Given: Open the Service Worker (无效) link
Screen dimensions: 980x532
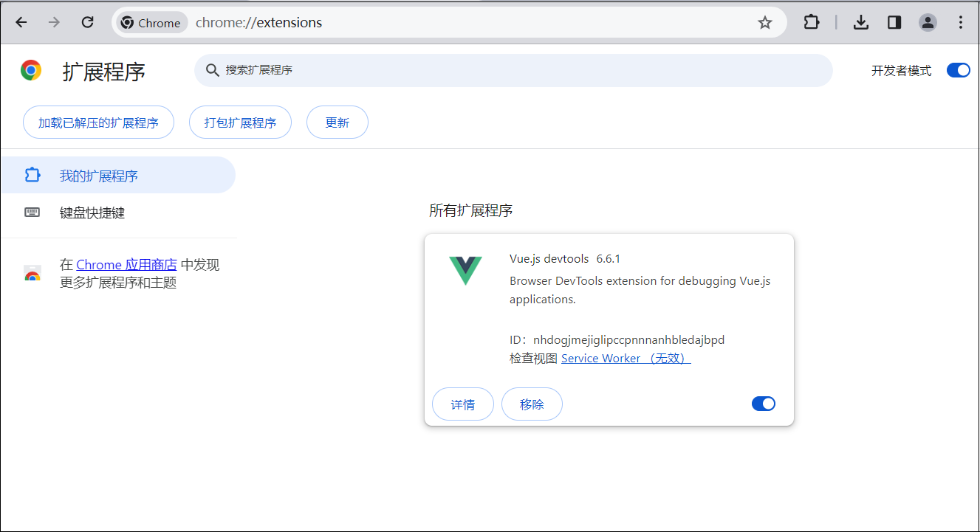Looking at the screenshot, I should (x=626, y=359).
